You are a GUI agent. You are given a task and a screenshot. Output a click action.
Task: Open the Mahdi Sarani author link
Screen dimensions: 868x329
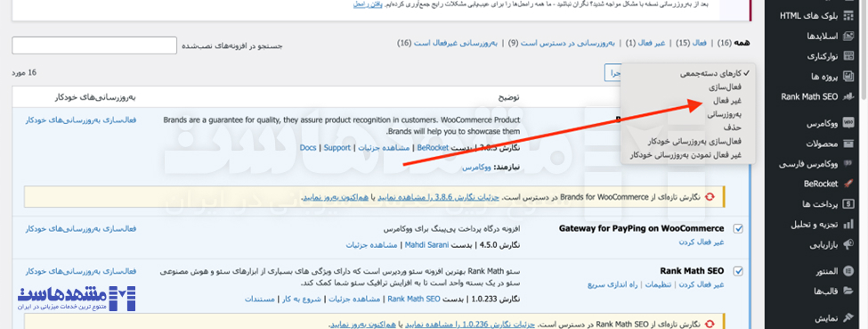(x=426, y=244)
